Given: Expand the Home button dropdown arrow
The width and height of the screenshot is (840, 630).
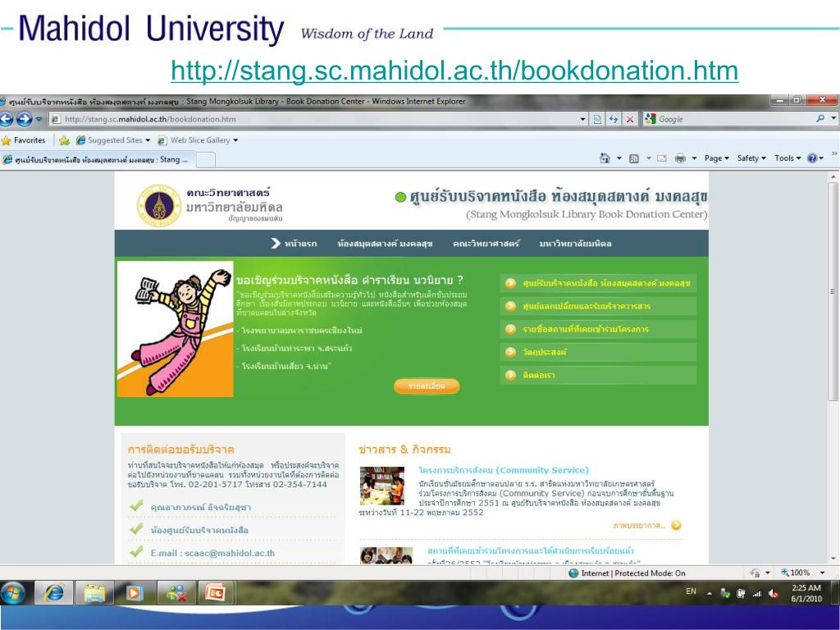Looking at the screenshot, I should click(x=619, y=158).
